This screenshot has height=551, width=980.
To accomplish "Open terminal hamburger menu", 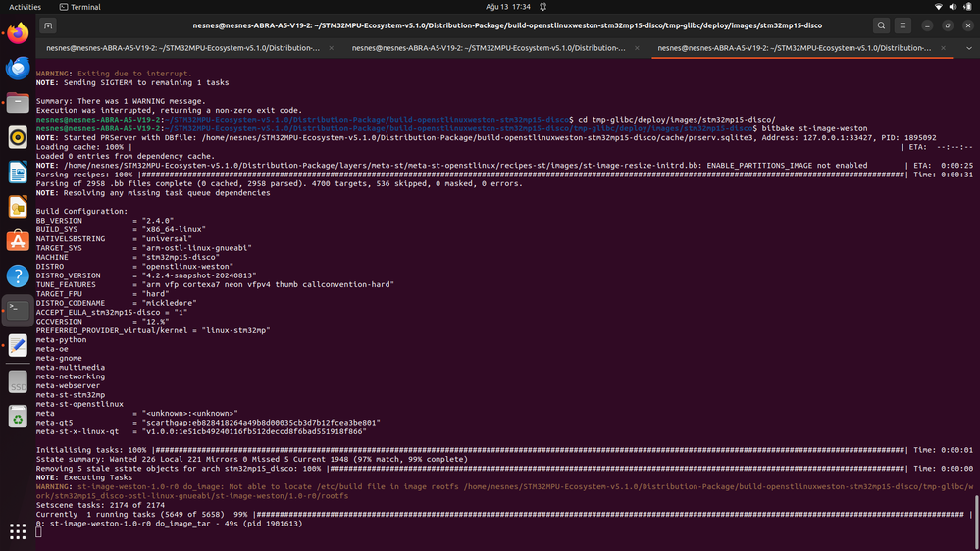I will pos(903,25).
